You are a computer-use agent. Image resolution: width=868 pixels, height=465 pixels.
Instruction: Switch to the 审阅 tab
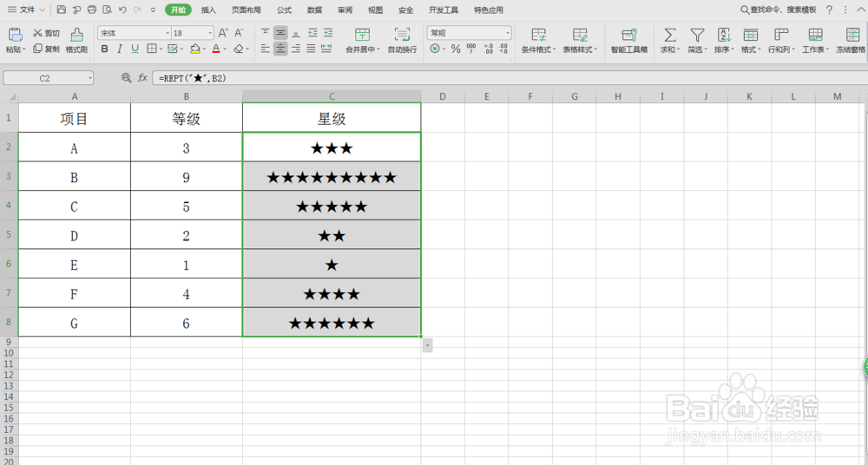click(x=345, y=10)
